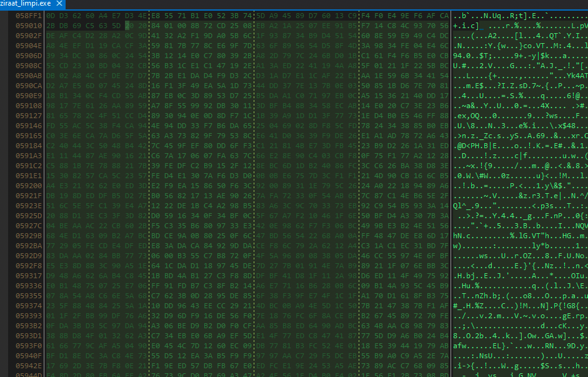Click the row label 0592BA

[x=29, y=246]
